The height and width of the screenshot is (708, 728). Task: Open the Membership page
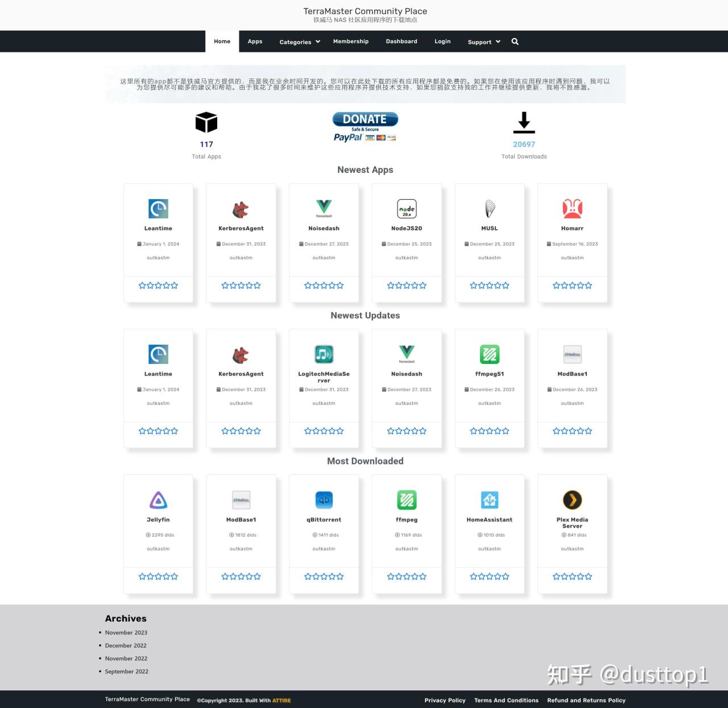(351, 42)
